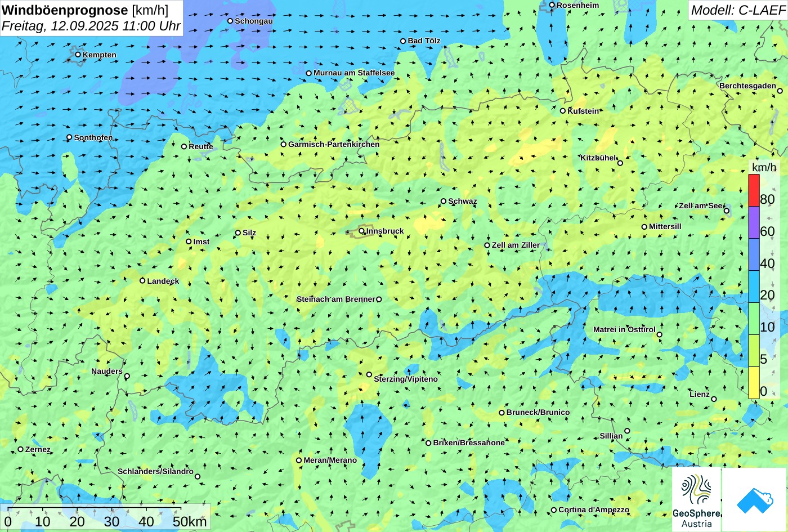Select the red 80 km/h legend color
The image size is (788, 532).
(754, 190)
